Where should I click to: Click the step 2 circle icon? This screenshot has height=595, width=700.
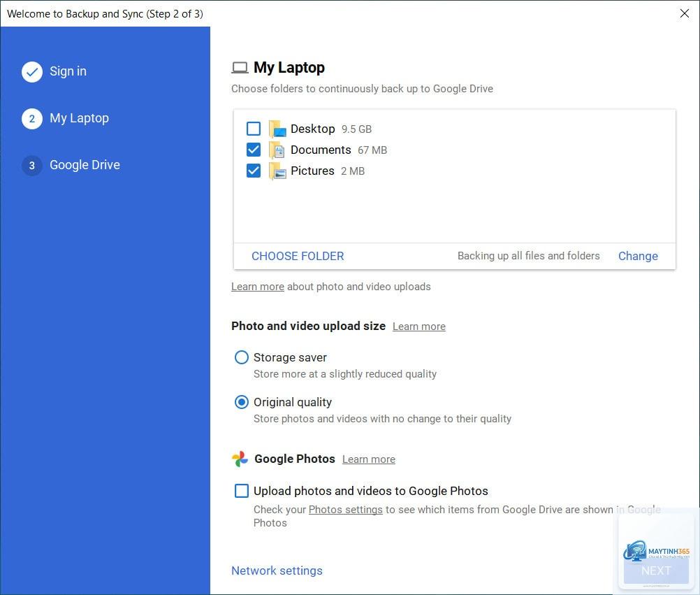click(32, 118)
